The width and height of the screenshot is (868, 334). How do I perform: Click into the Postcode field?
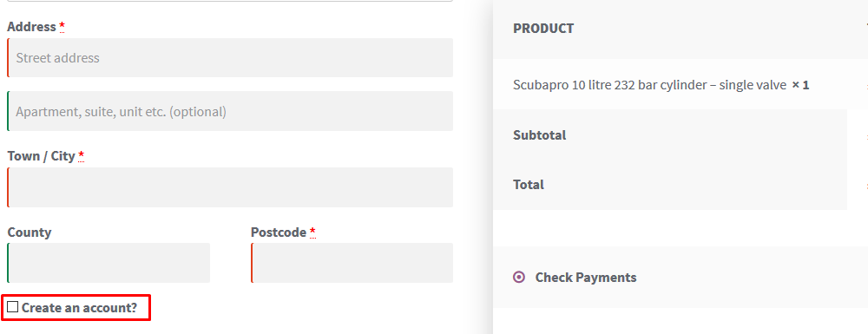click(352, 263)
